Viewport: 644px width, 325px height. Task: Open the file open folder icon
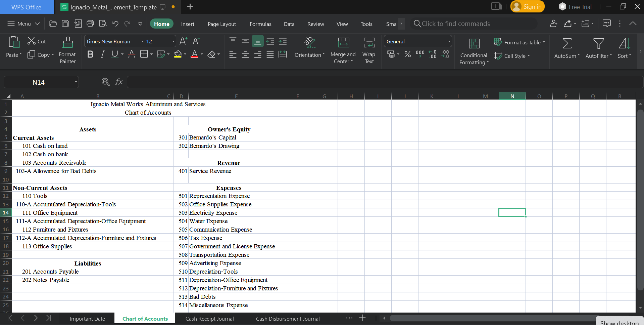click(53, 24)
